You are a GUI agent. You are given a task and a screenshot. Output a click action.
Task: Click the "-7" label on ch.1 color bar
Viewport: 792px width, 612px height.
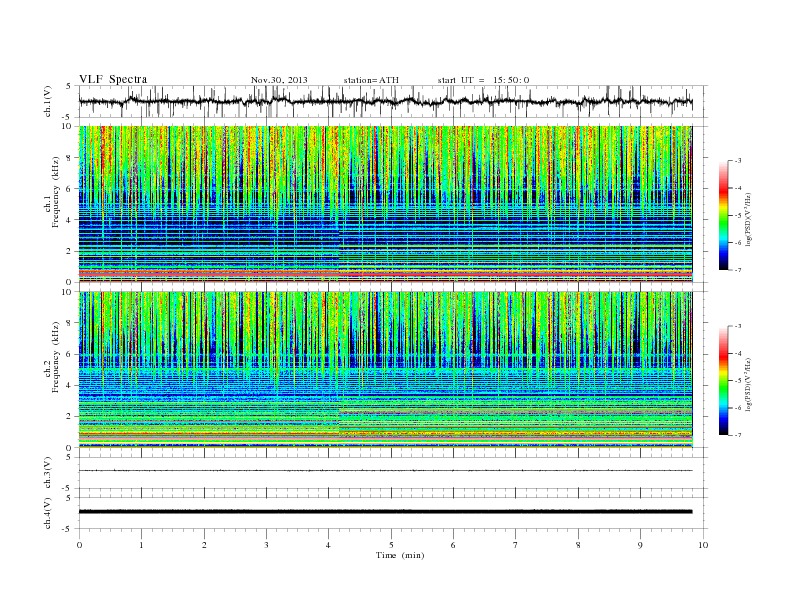[737, 270]
